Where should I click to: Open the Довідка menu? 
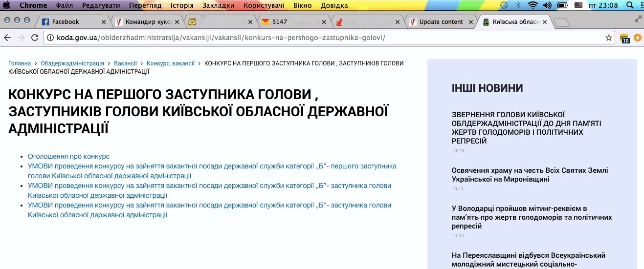coord(334,5)
